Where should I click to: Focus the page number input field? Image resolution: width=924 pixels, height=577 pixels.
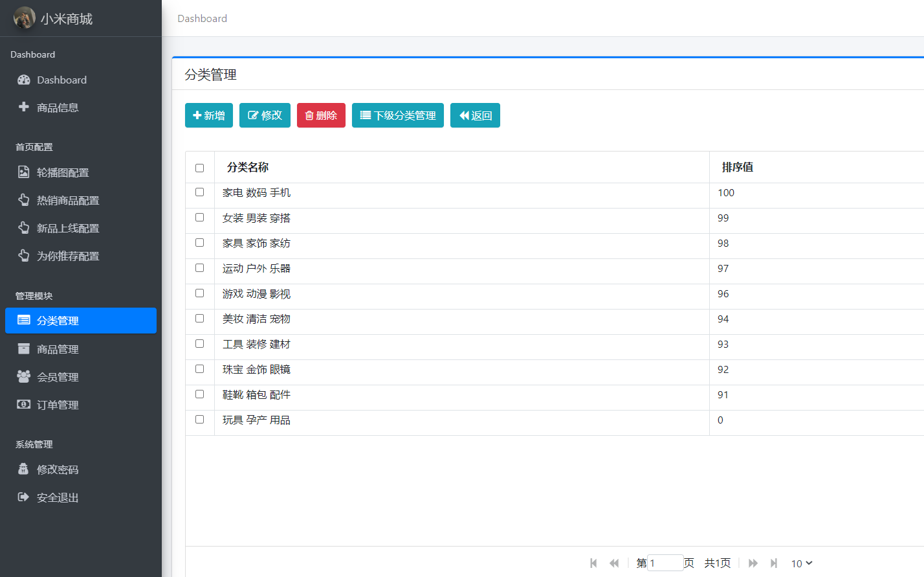(x=665, y=563)
